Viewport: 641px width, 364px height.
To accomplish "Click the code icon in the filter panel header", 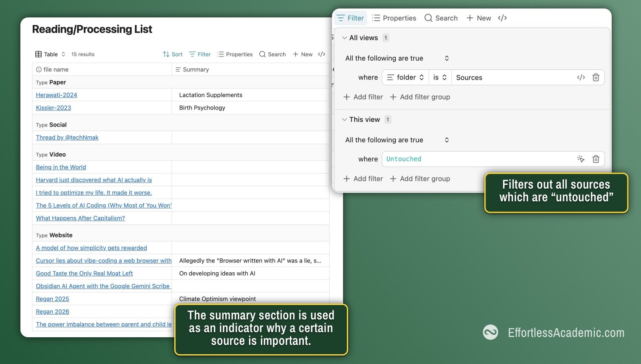I will pyautogui.click(x=502, y=18).
